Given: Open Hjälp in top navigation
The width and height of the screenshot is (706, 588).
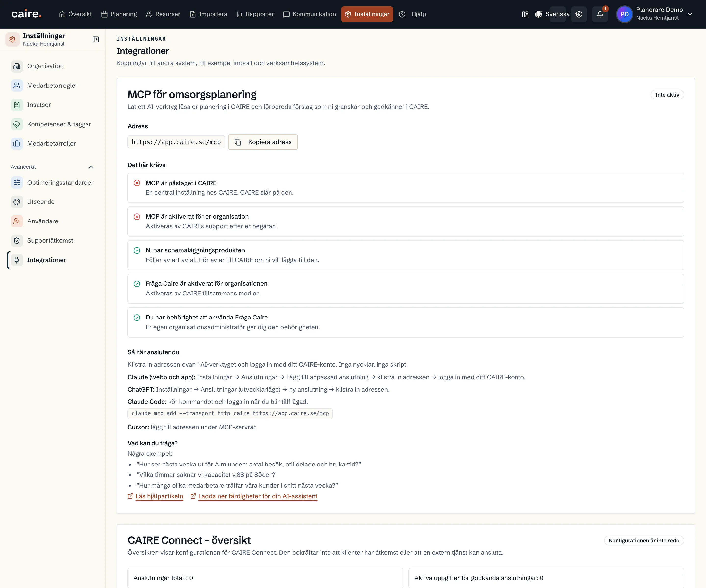Looking at the screenshot, I should 413,14.
